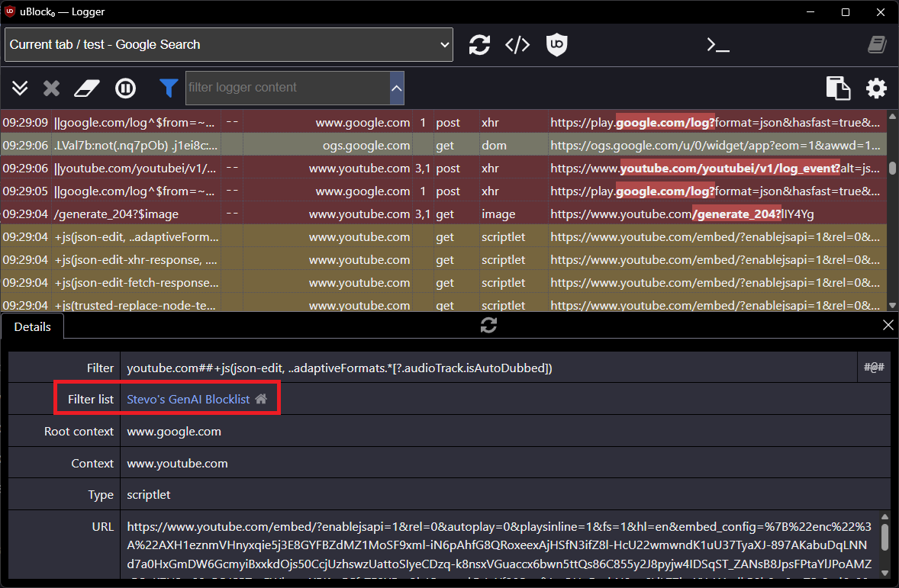Viewport: 899px width, 588px height.
Task: Open logger settings gear
Action: [876, 88]
